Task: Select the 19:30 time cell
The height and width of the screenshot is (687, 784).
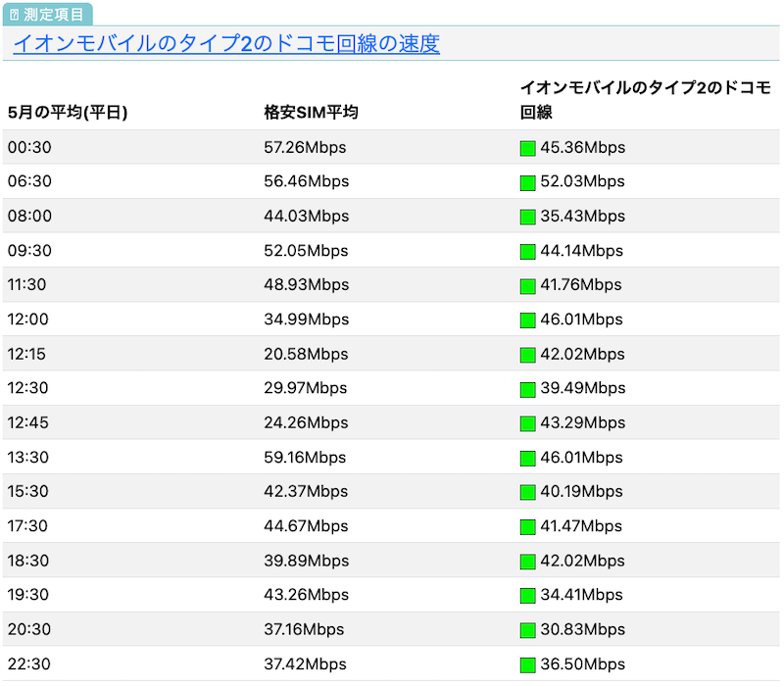Action: 28,595
